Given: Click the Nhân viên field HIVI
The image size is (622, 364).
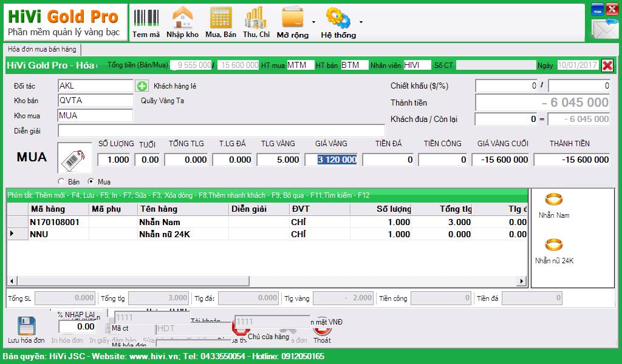Looking at the screenshot, I should tap(417, 65).
